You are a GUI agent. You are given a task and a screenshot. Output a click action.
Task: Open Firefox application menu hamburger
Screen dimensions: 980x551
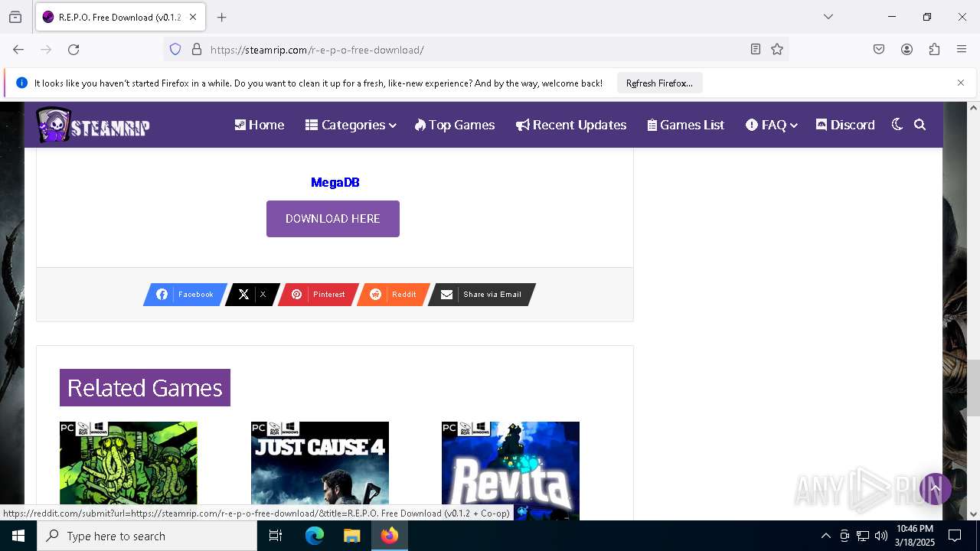pos(962,49)
